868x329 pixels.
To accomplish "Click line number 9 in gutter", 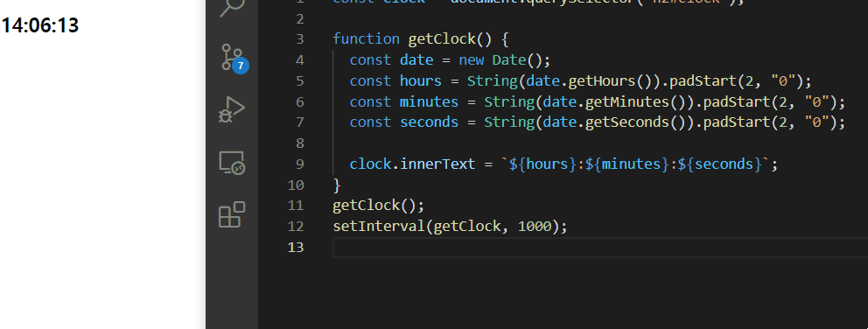I will coord(300,164).
